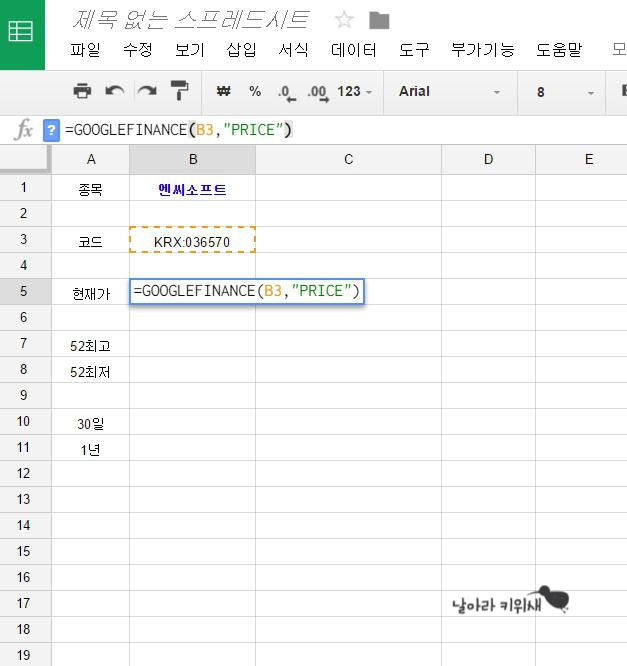Star this spreadsheet
This screenshot has height=666, width=627.
click(344, 20)
